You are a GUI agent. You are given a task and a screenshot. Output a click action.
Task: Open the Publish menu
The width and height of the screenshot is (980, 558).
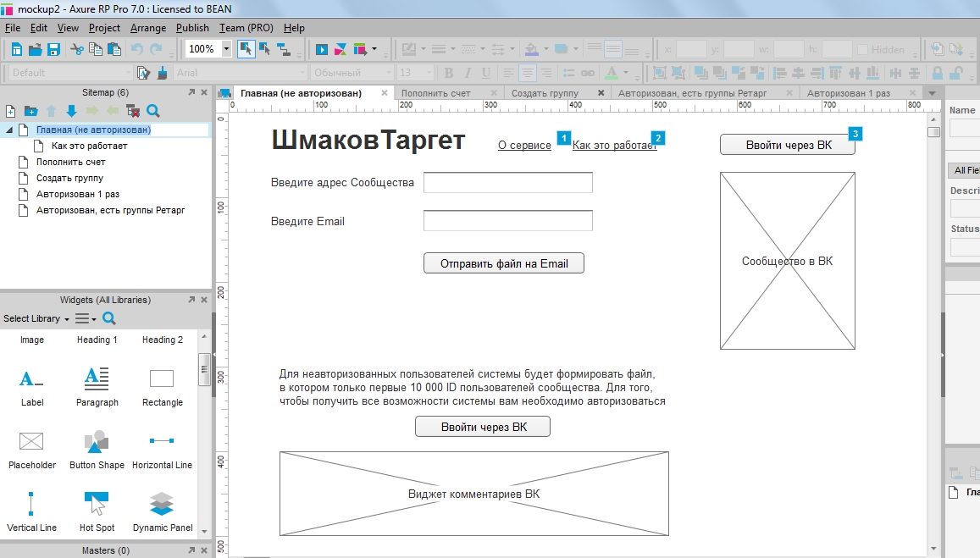tap(192, 28)
